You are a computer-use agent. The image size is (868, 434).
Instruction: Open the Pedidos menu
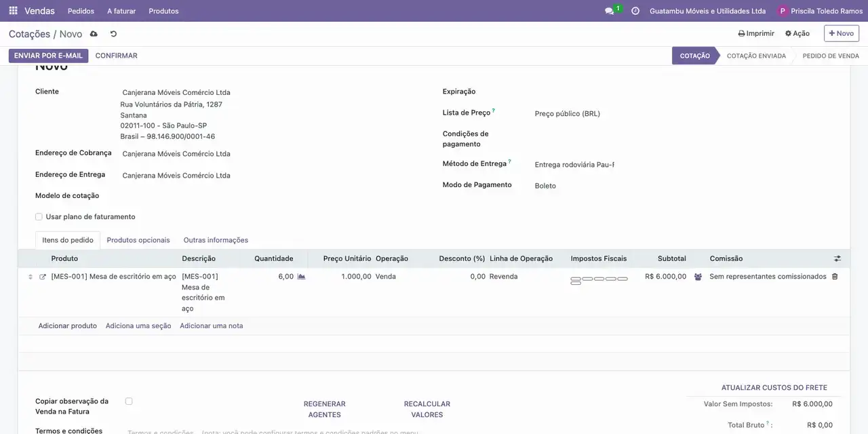[81, 11]
